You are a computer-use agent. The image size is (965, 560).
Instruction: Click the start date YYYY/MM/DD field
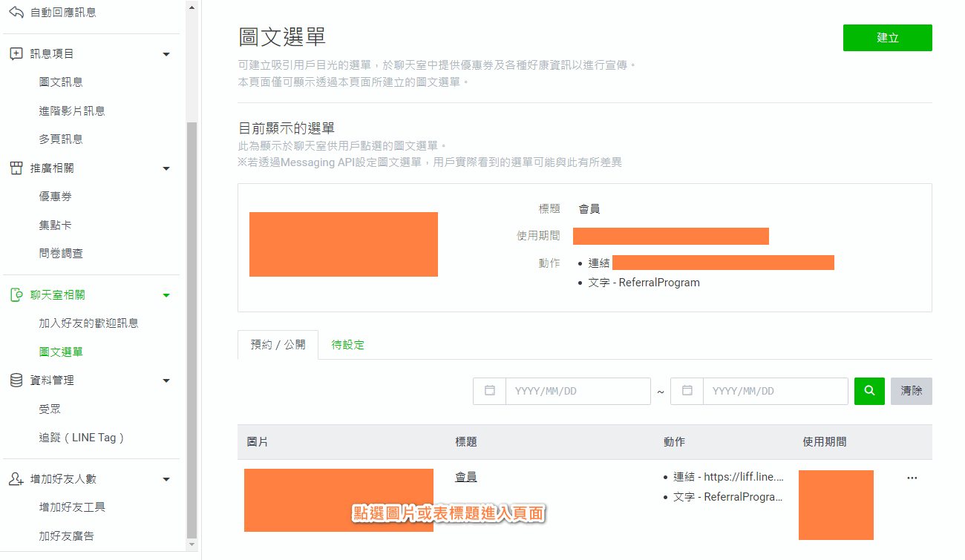578,391
